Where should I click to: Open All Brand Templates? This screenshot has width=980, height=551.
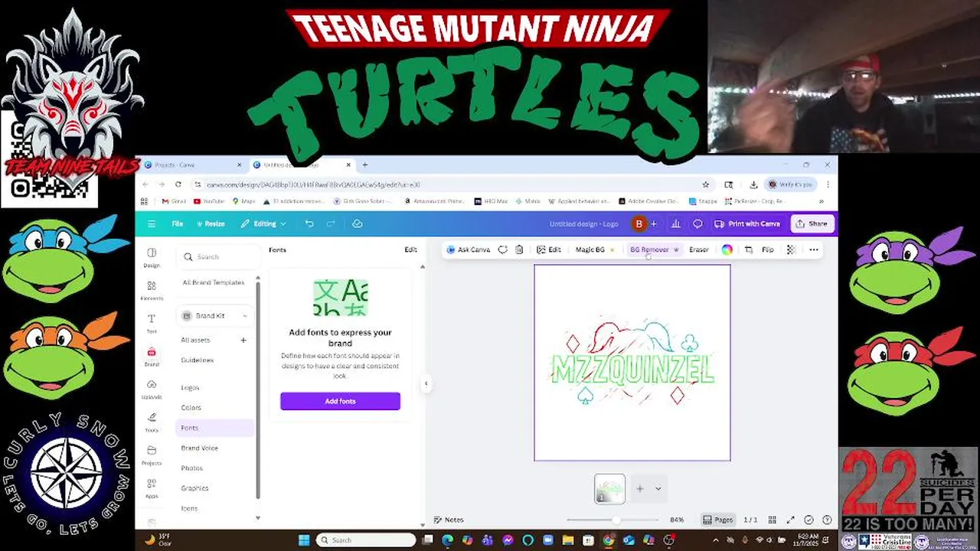tap(214, 282)
